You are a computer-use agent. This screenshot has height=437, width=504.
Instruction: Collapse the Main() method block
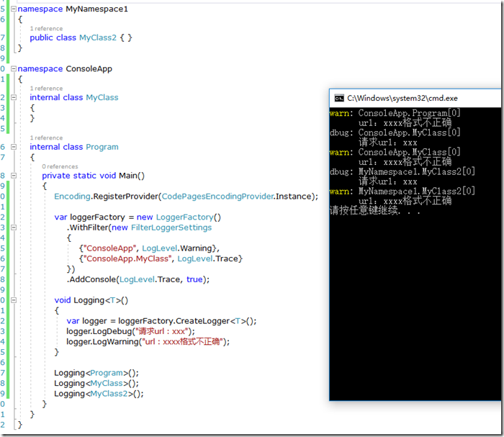[x=14, y=176]
